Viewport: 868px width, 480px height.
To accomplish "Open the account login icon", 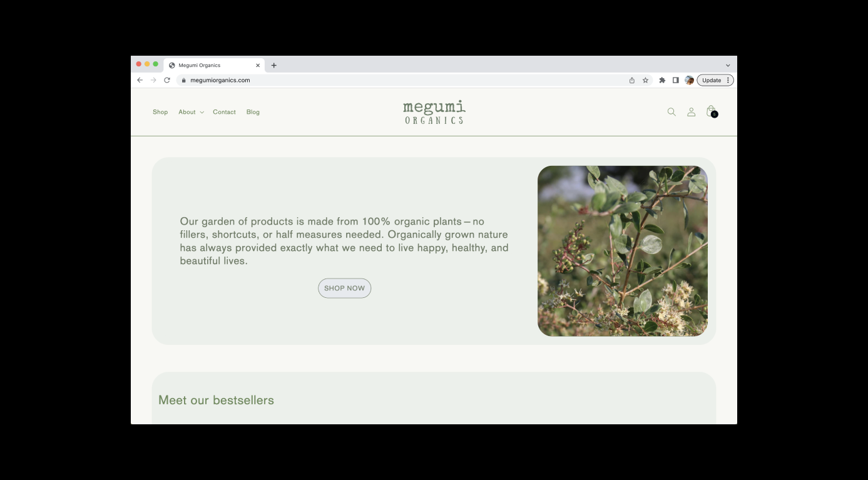I will pos(691,112).
